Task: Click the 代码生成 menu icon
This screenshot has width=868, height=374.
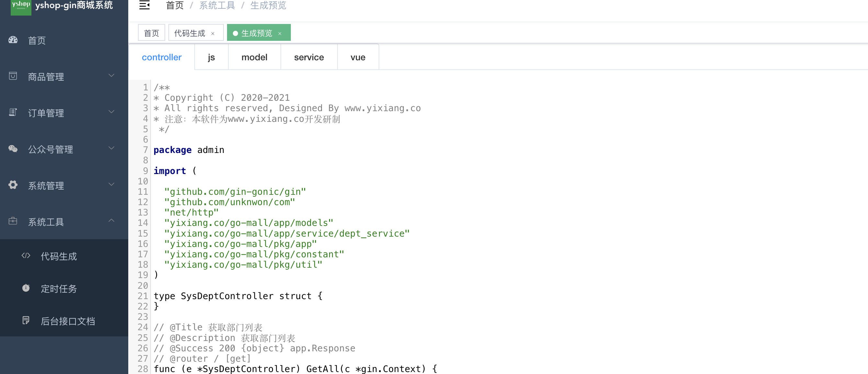Action: coord(26,256)
